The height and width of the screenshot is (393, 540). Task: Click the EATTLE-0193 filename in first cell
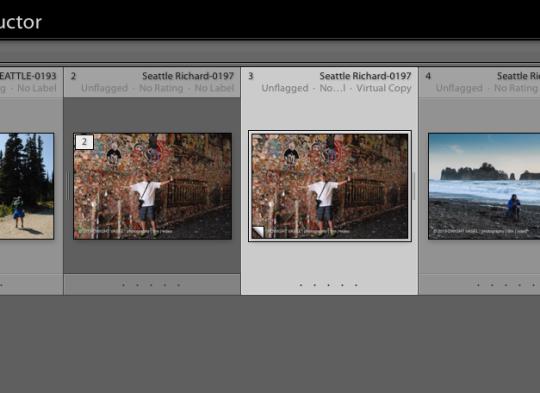pyautogui.click(x=28, y=76)
